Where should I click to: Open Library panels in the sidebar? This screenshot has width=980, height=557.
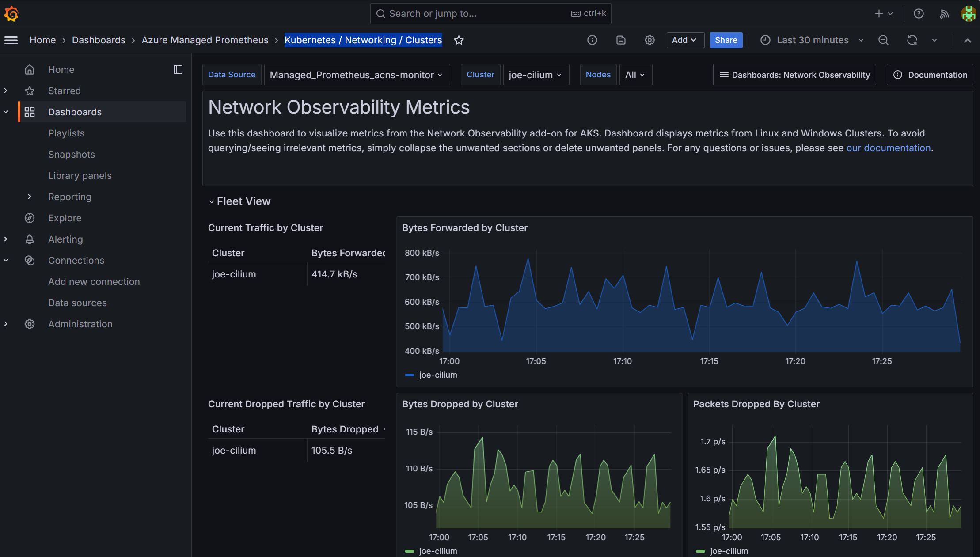coord(80,175)
